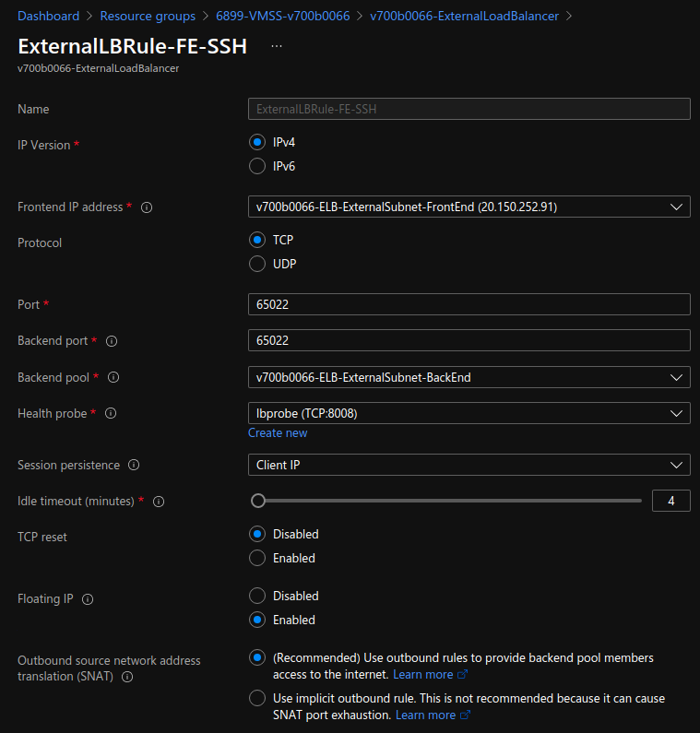Enable TCP reset option
700x733 pixels.
[x=257, y=558]
